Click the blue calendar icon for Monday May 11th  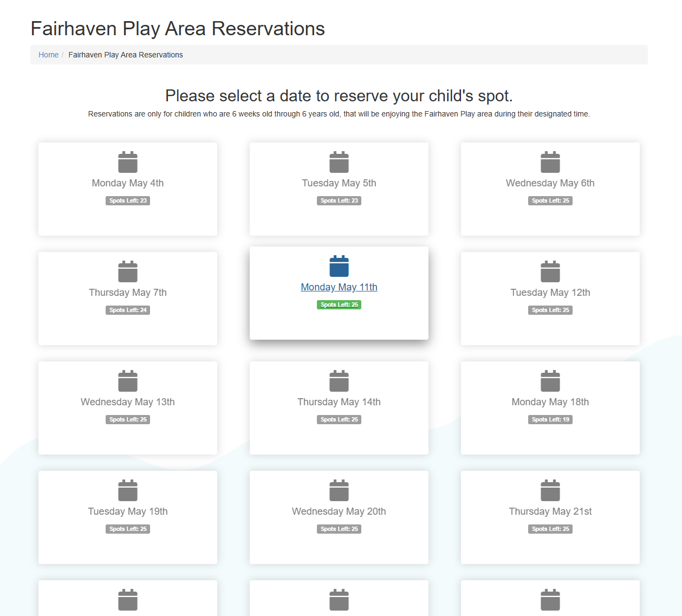(339, 266)
